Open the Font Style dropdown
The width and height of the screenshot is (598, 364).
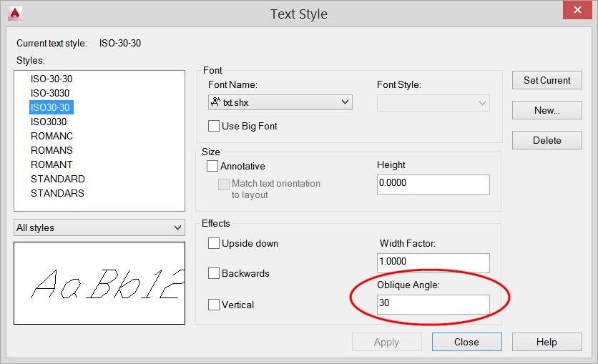433,102
